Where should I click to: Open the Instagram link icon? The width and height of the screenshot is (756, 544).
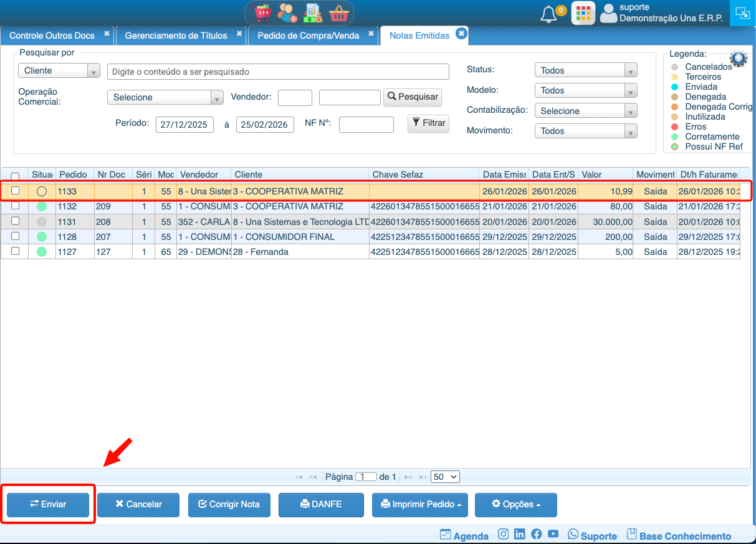pyautogui.click(x=504, y=534)
